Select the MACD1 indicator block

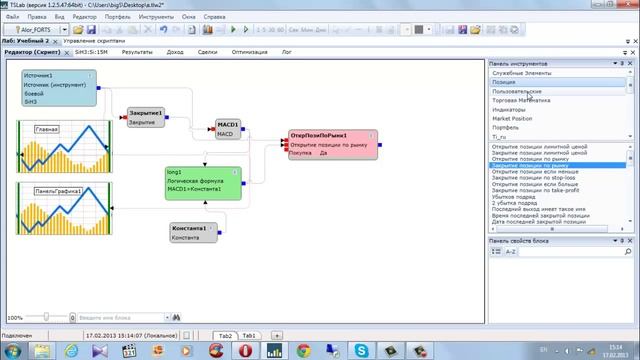[228, 129]
